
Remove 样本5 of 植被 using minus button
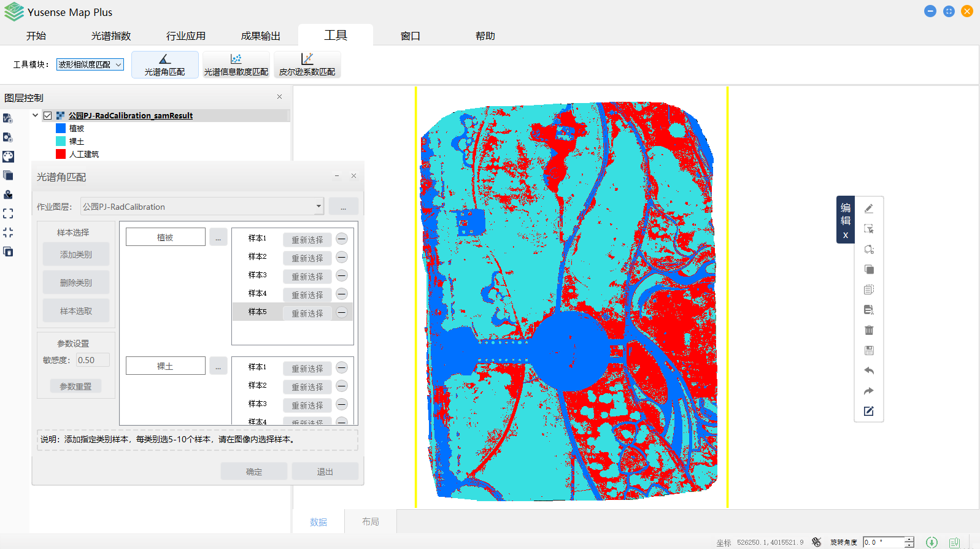pos(342,312)
